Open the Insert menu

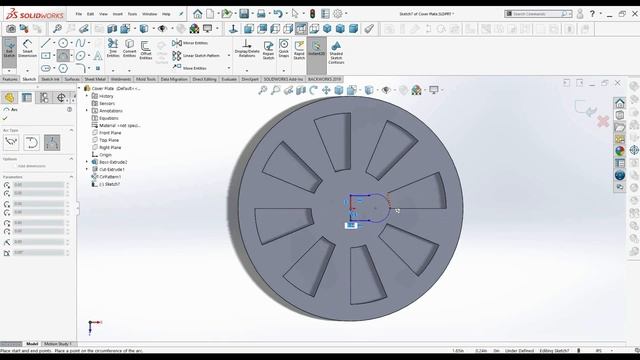point(118,14)
